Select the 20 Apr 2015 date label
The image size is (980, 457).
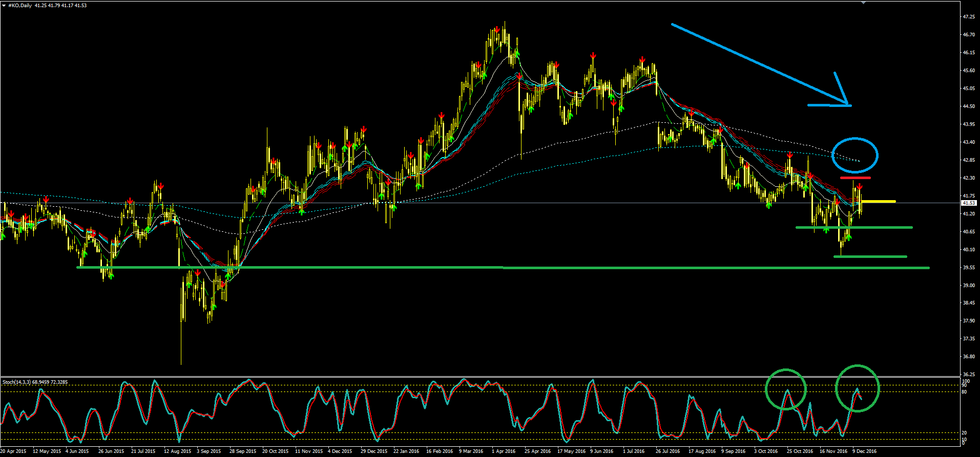point(13,451)
